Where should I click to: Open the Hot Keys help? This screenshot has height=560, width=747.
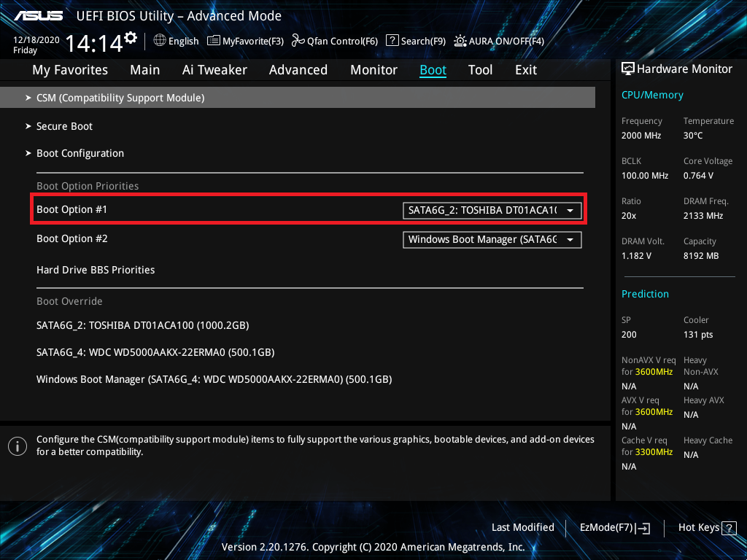coord(707,528)
